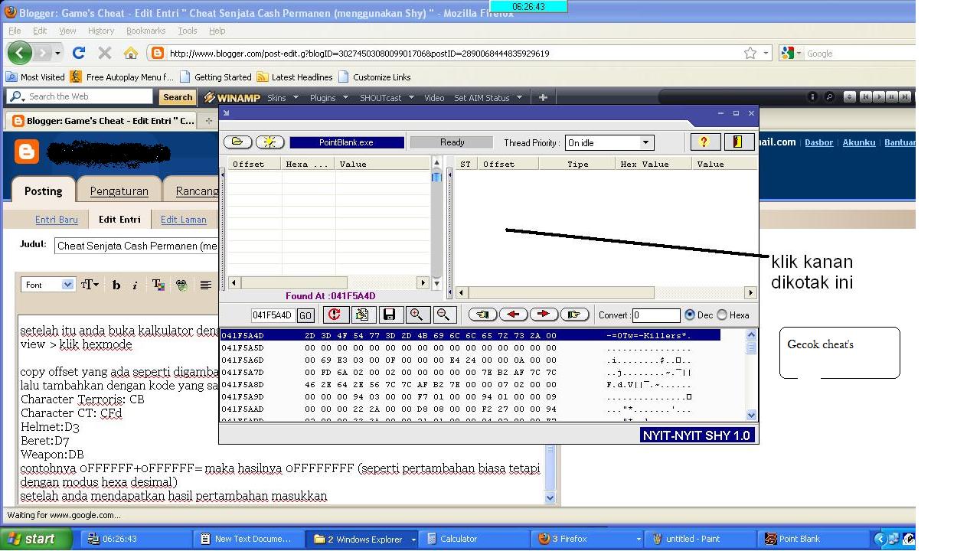Click the Firefox back button
Viewport: 980px width, 551px height.
pyautogui.click(x=20, y=53)
